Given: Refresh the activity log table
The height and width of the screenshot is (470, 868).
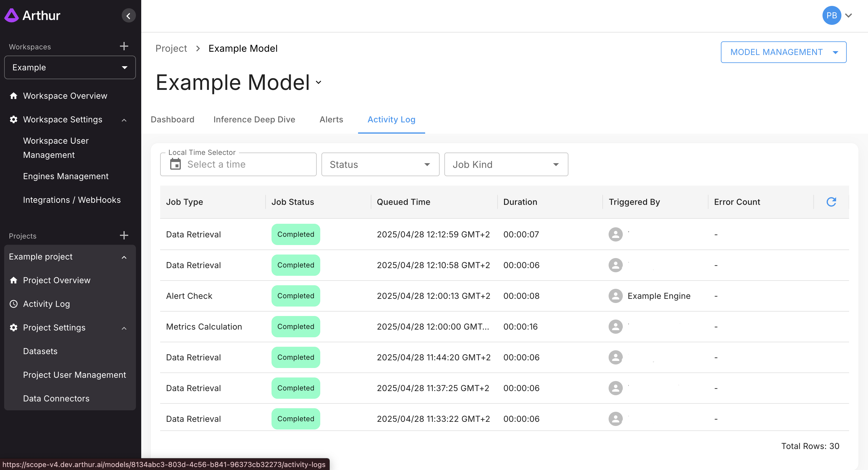Looking at the screenshot, I should click(x=831, y=202).
